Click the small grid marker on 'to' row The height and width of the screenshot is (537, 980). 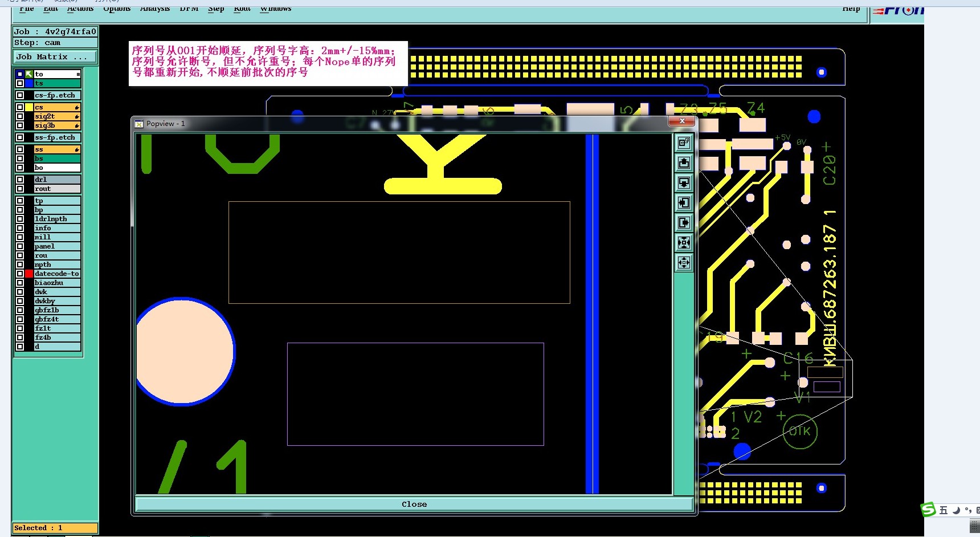point(78,74)
